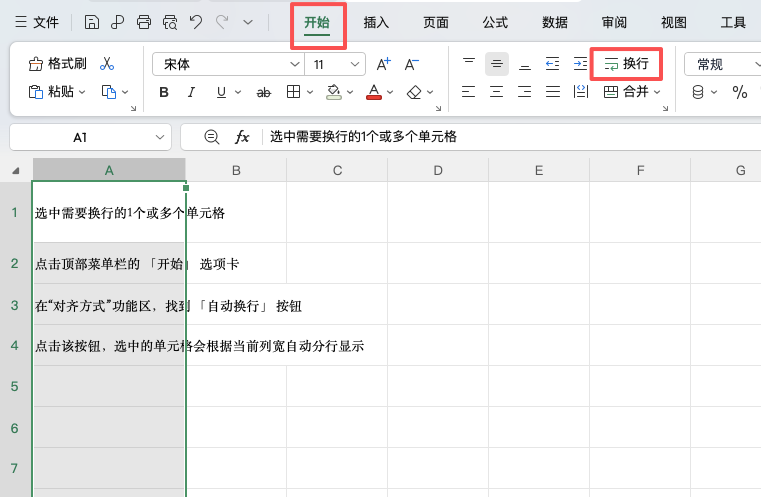Image resolution: width=761 pixels, height=497 pixels.
Task: Click the fx insert function icon
Action: 242,137
